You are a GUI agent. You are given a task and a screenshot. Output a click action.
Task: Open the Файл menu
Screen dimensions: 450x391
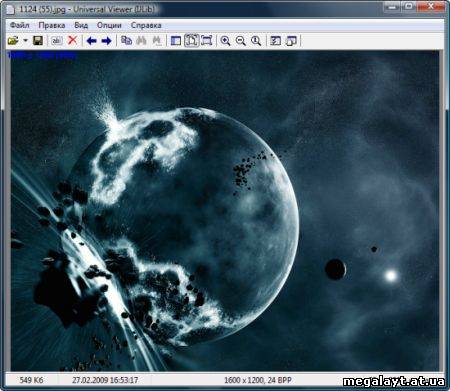(20, 25)
